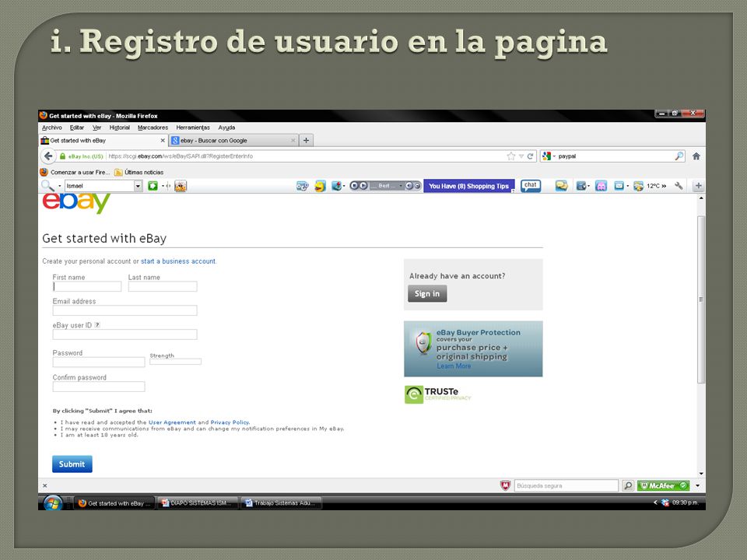Open the Privacy Policy link
The width and height of the screenshot is (747, 560).
coord(230,422)
